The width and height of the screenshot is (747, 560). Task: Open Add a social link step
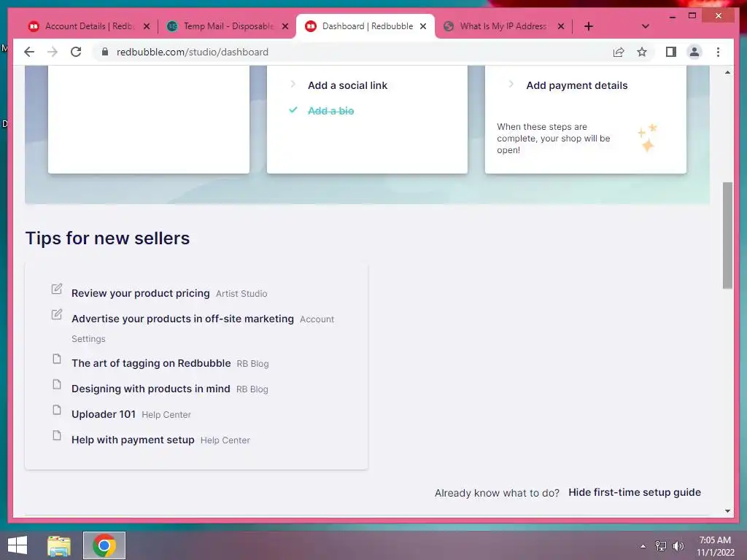pyautogui.click(x=347, y=85)
